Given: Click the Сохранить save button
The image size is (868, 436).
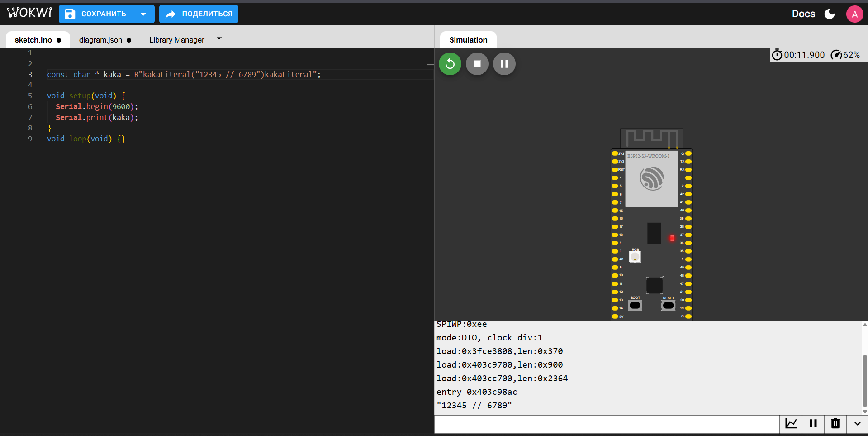Looking at the screenshot, I should click(x=95, y=14).
